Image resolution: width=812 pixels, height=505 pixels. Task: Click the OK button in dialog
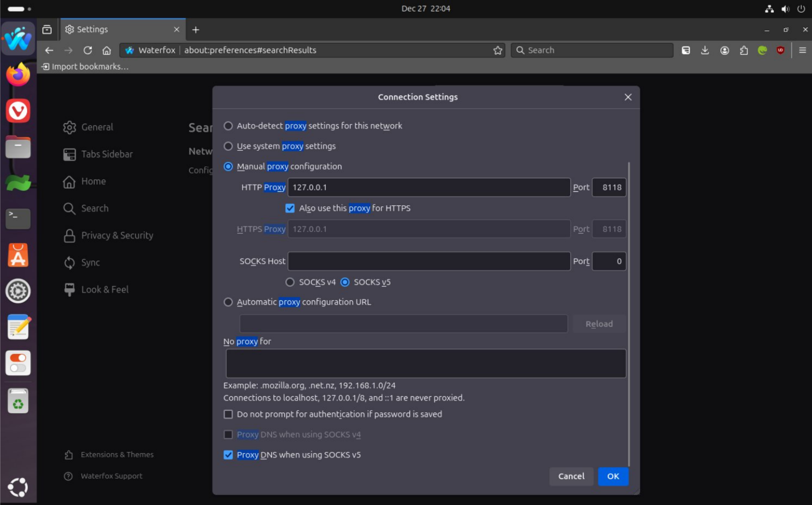pyautogui.click(x=613, y=476)
